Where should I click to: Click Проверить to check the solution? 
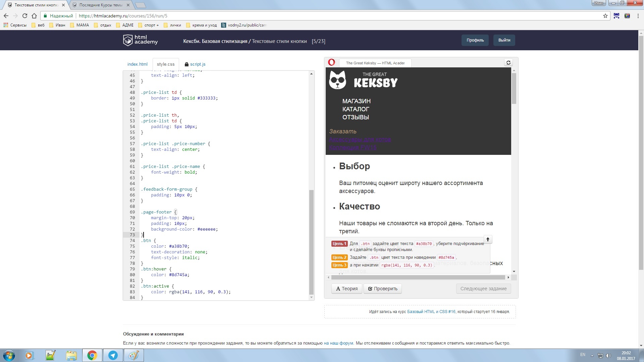pos(383,289)
